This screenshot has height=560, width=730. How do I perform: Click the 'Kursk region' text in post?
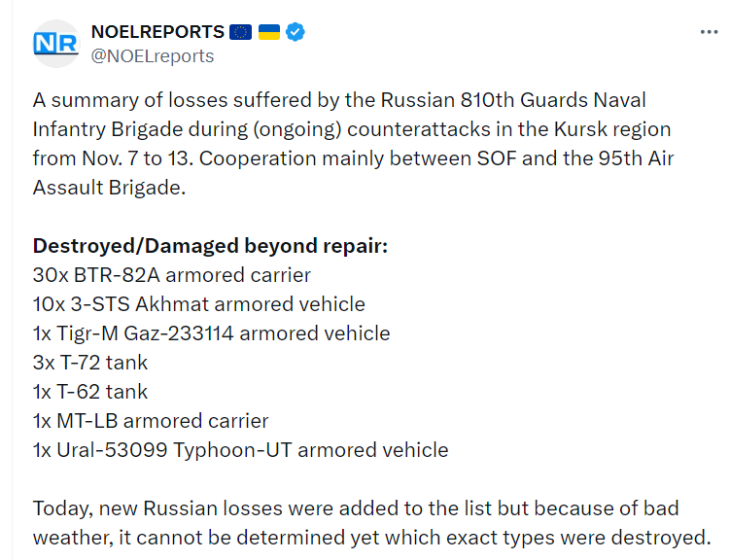click(x=612, y=129)
